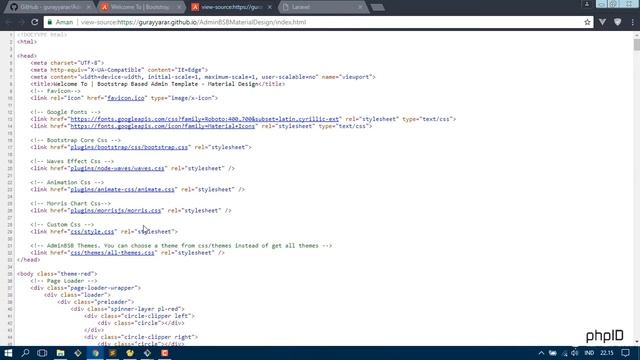Open the morris.css link
The image size is (640, 360).
tap(116, 211)
